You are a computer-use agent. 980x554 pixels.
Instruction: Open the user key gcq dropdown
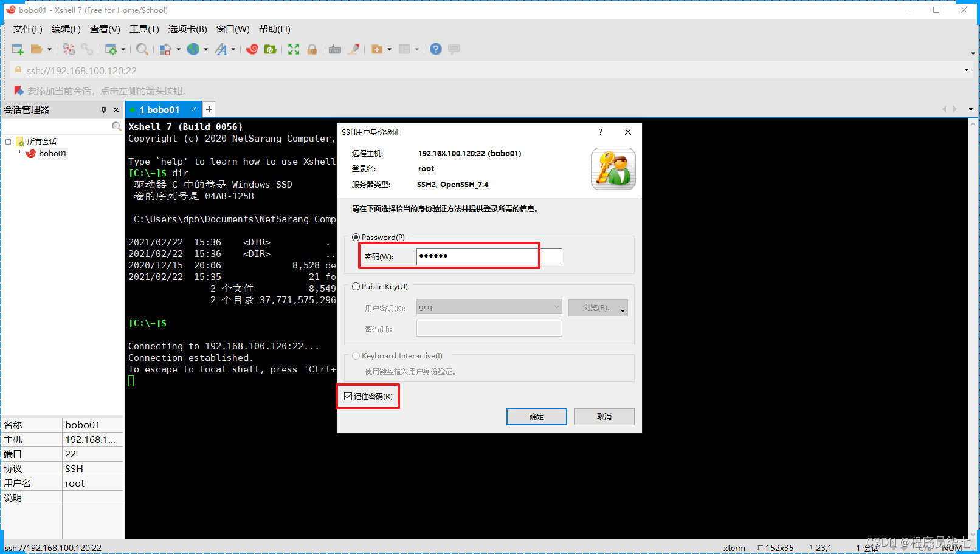pyautogui.click(x=489, y=307)
